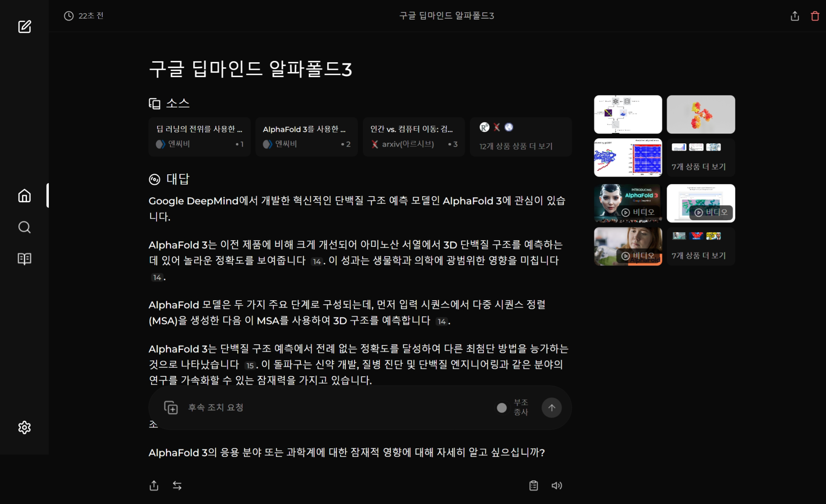Submit the follow-up with the up arrow button
This screenshot has height=504, width=826.
[552, 408]
